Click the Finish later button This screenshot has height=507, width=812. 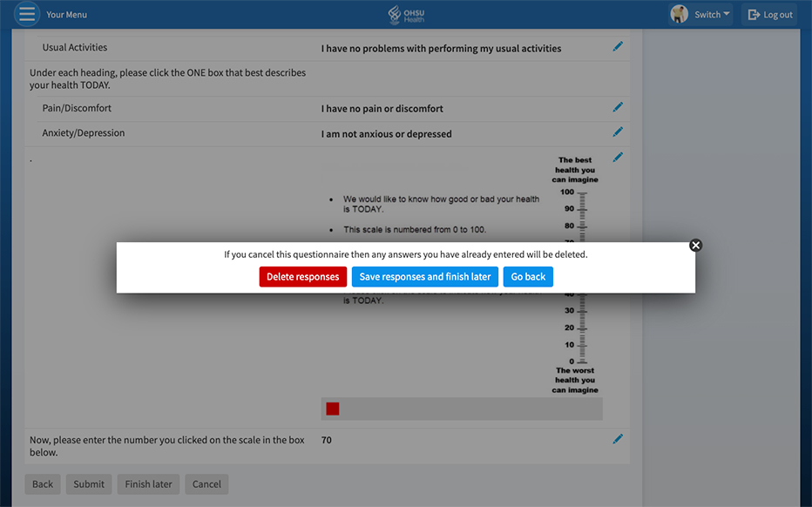point(149,484)
